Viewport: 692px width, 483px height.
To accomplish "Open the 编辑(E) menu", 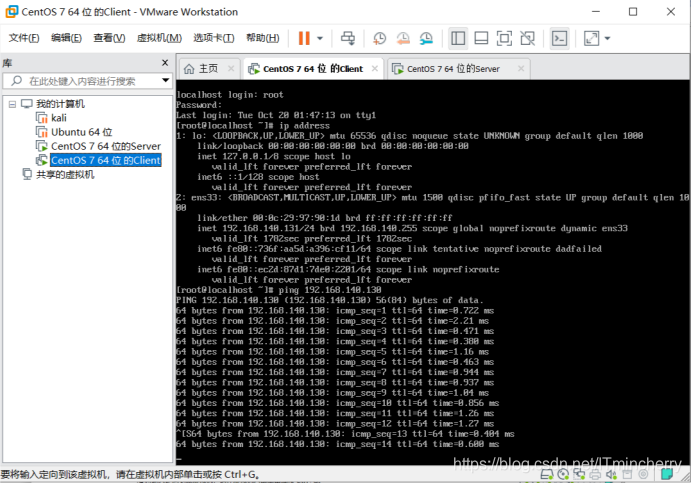I will (66, 38).
